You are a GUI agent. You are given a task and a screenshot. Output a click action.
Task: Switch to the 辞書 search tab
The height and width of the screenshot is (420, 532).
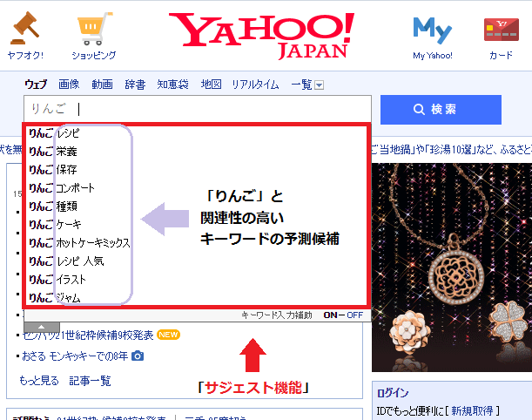(135, 84)
